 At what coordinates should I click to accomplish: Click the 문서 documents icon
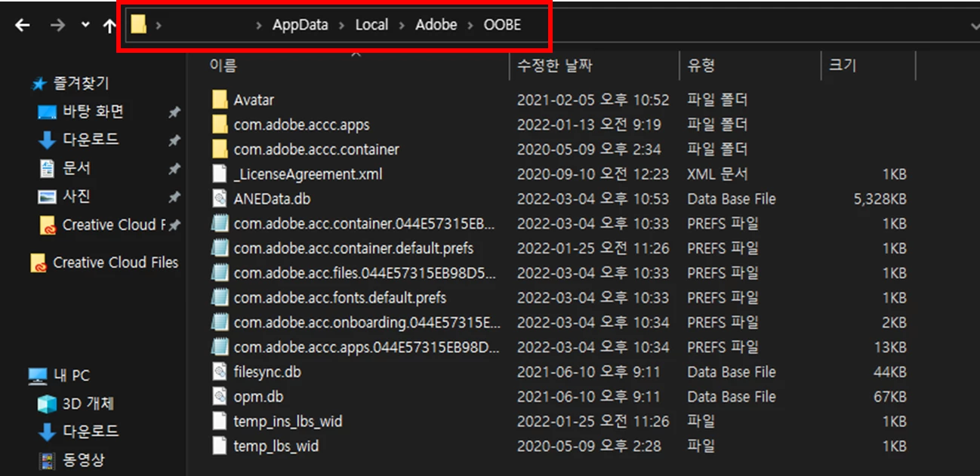[47, 168]
